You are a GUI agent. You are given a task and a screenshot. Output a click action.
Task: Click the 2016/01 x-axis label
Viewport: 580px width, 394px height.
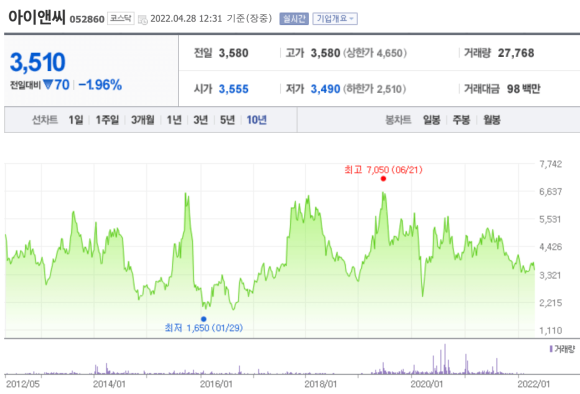(216, 384)
